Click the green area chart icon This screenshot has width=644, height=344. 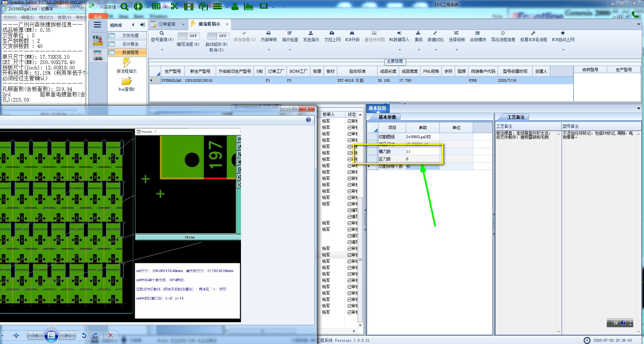pos(249,6)
